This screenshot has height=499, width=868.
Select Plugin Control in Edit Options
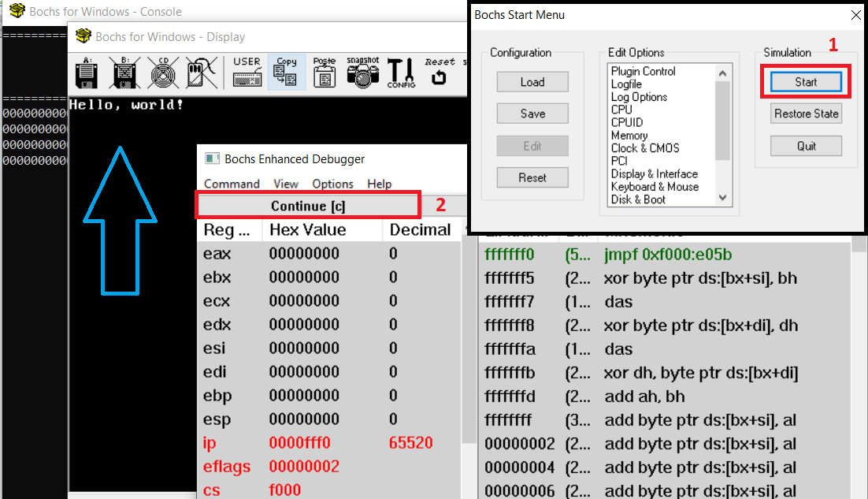point(644,72)
